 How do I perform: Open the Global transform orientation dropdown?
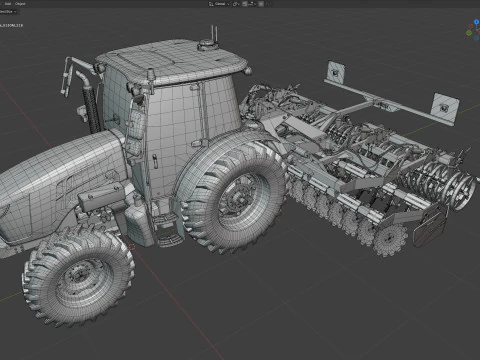(x=219, y=4)
